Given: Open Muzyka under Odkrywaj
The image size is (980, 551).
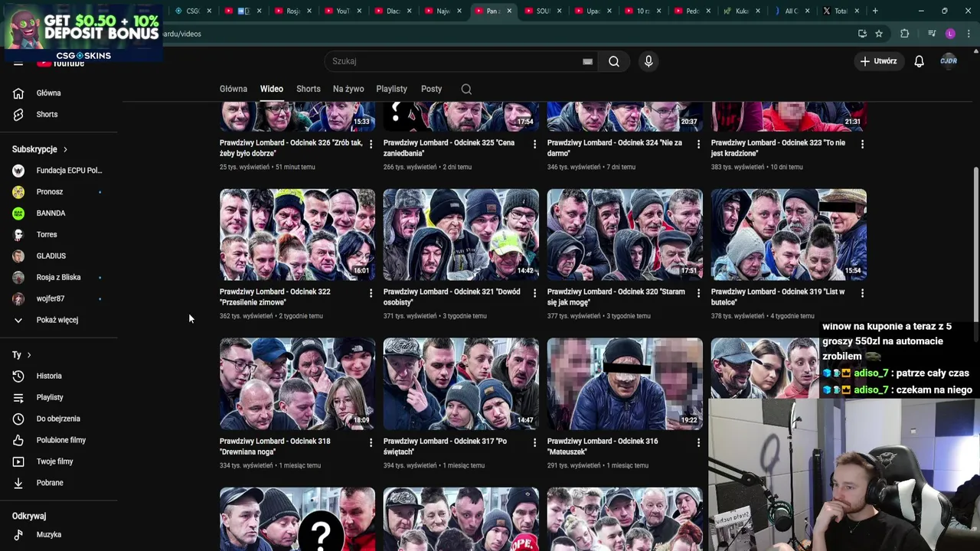Looking at the screenshot, I should 48,535.
